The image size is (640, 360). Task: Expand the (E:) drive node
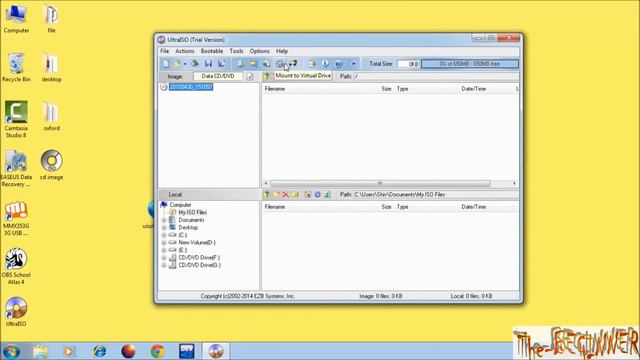click(164, 250)
